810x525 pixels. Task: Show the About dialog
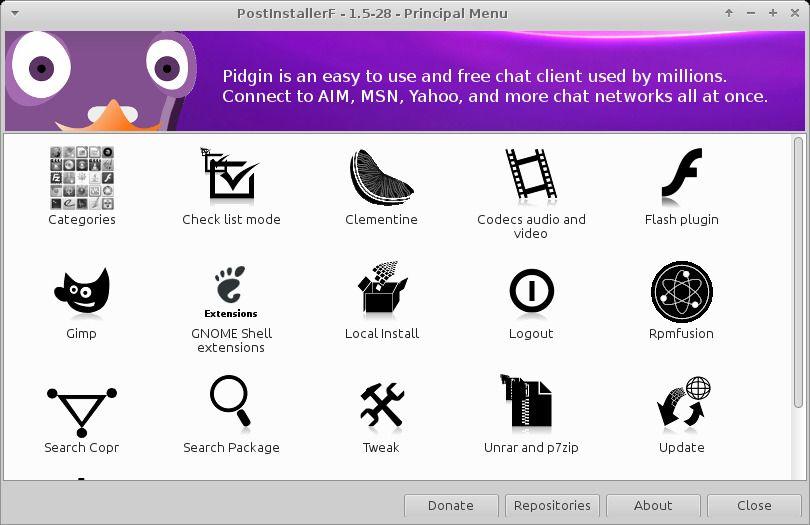point(653,505)
